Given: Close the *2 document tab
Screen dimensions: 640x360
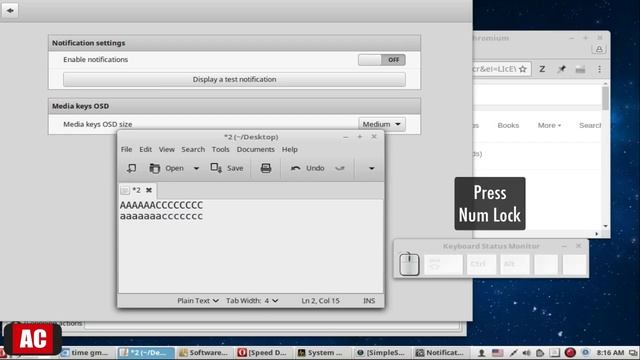Looking at the screenshot, I should pyautogui.click(x=149, y=190).
